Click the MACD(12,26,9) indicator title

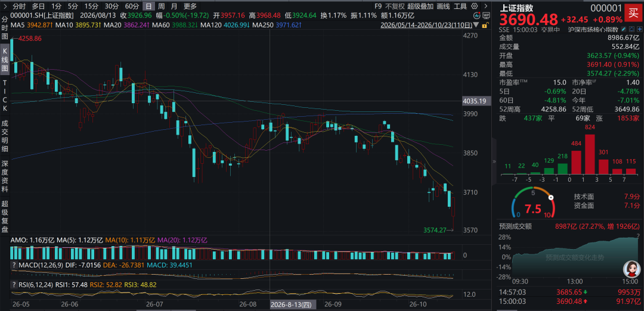(x=41, y=265)
